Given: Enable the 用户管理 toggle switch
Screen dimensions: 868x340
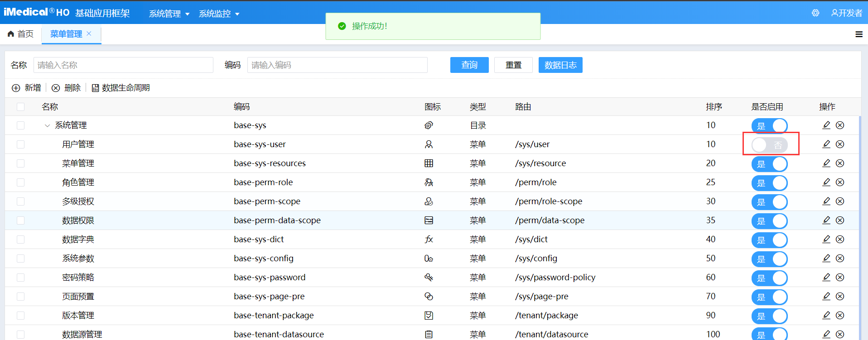Looking at the screenshot, I should 769,145.
